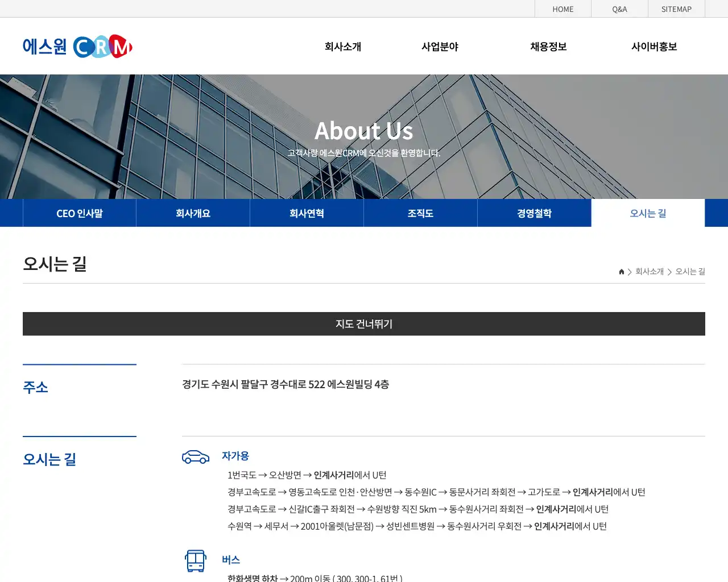This screenshot has height=582, width=728.
Task: Open the 회사소개 navigation menu
Action: 342,47
